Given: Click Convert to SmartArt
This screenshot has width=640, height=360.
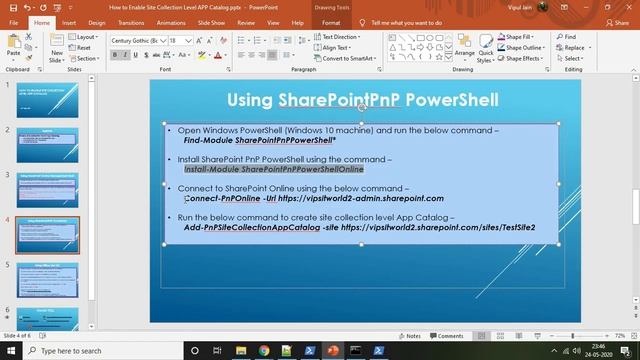Looking at the screenshot, I should [x=345, y=58].
